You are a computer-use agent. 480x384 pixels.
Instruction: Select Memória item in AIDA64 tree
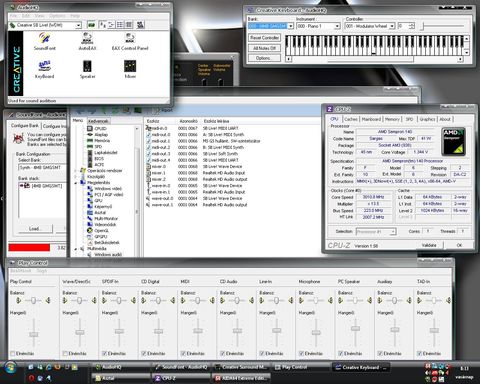98,140
